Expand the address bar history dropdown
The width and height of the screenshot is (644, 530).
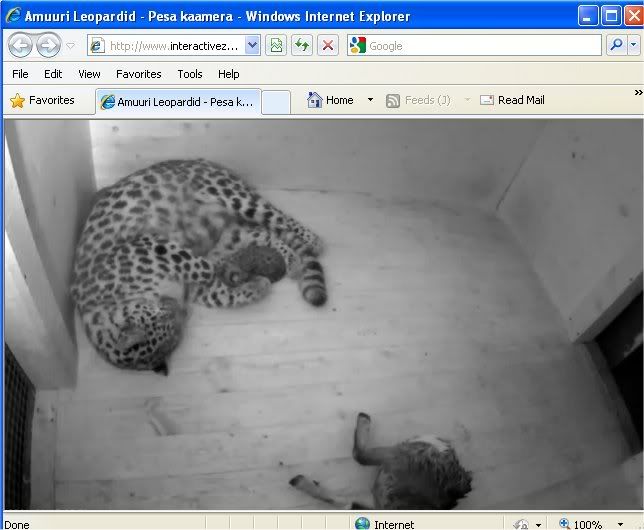tap(253, 45)
